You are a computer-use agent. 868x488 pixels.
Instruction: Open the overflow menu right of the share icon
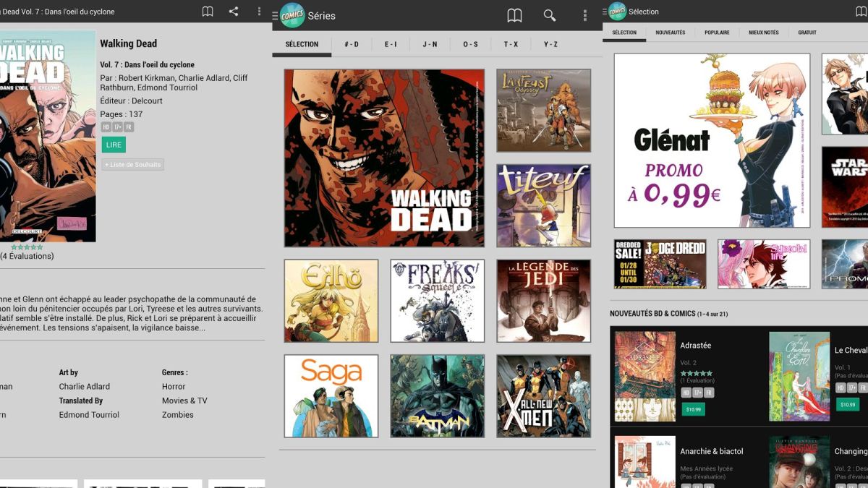tap(259, 12)
